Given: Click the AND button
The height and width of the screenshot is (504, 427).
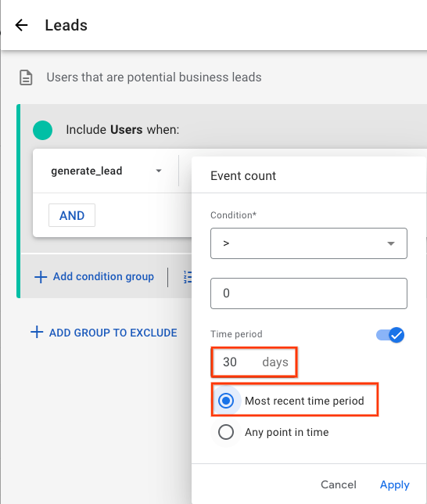Looking at the screenshot, I should pyautogui.click(x=72, y=215).
